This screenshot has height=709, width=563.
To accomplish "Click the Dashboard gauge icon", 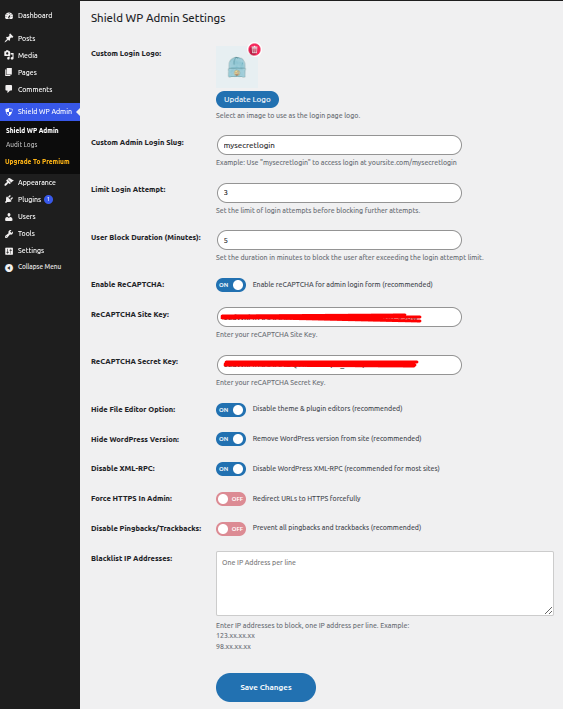I will pos(9,16).
